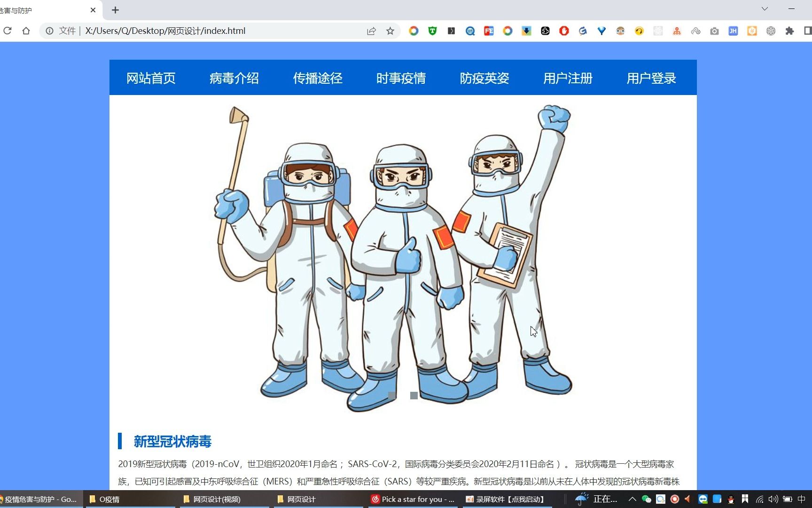This screenshot has height=508, width=812.
Task: Open the tab search dropdown arrow
Action: [764, 8]
